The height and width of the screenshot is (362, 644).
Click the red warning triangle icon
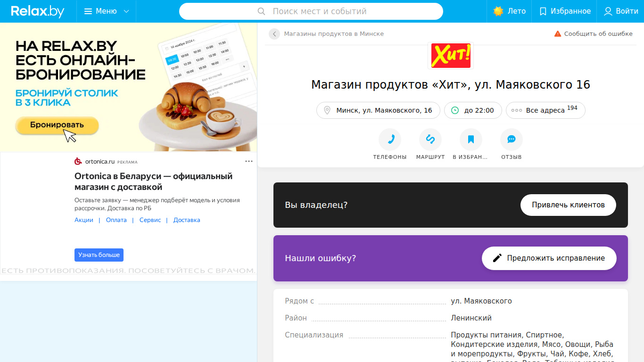[558, 34]
